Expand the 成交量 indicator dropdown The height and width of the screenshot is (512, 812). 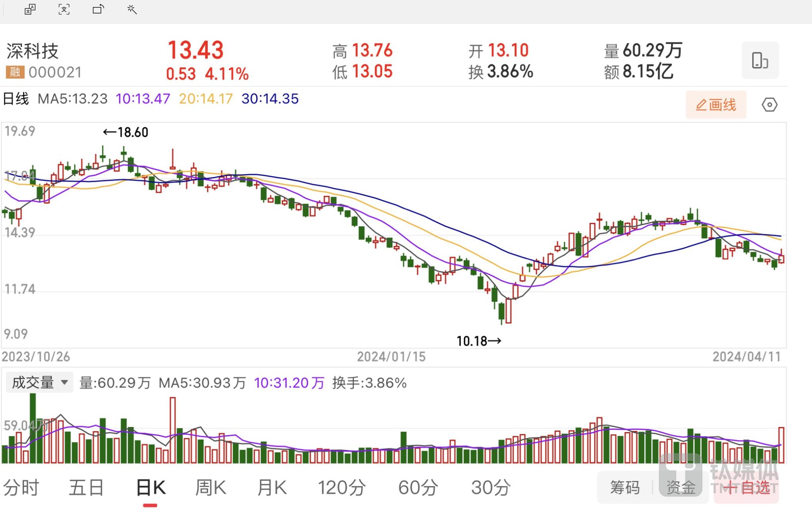(39, 383)
